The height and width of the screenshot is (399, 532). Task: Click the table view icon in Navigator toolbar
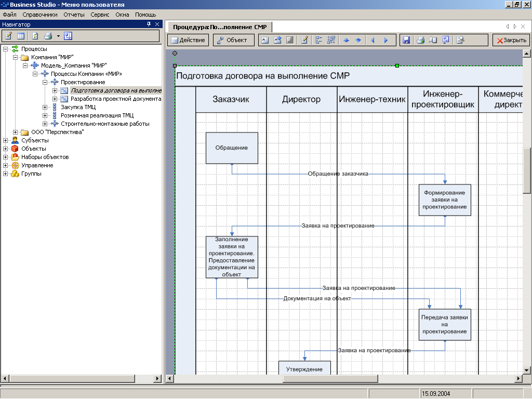coord(21,36)
